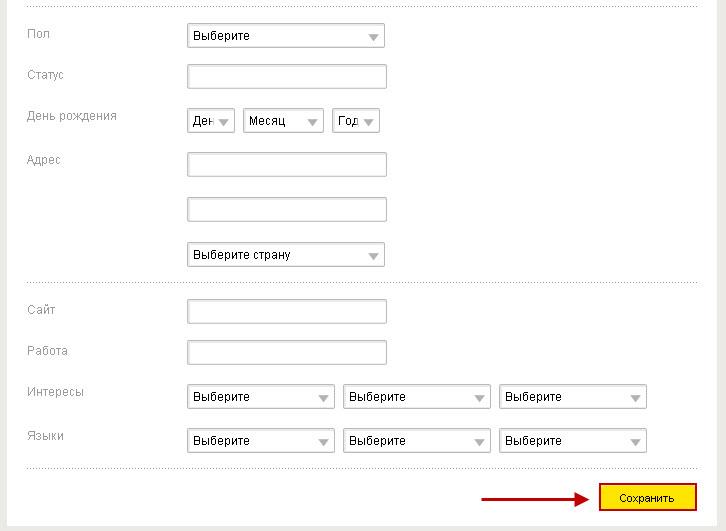This screenshot has width=726, height=531.
Task: Open the Выберите страну country dropdown
Action: click(x=285, y=255)
